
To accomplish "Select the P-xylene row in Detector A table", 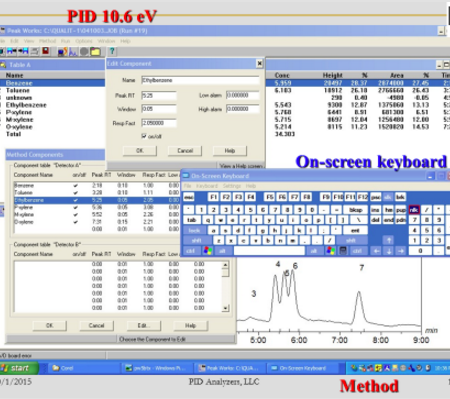I will click(x=97, y=207).
